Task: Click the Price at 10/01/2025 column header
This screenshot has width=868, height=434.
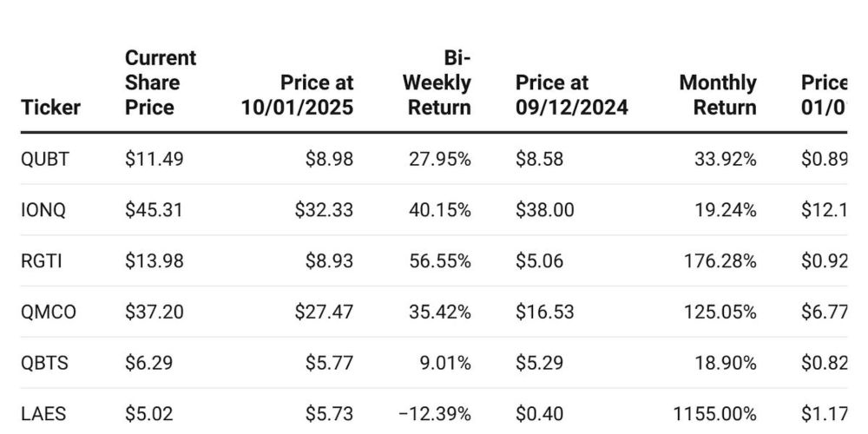Action: tap(298, 95)
